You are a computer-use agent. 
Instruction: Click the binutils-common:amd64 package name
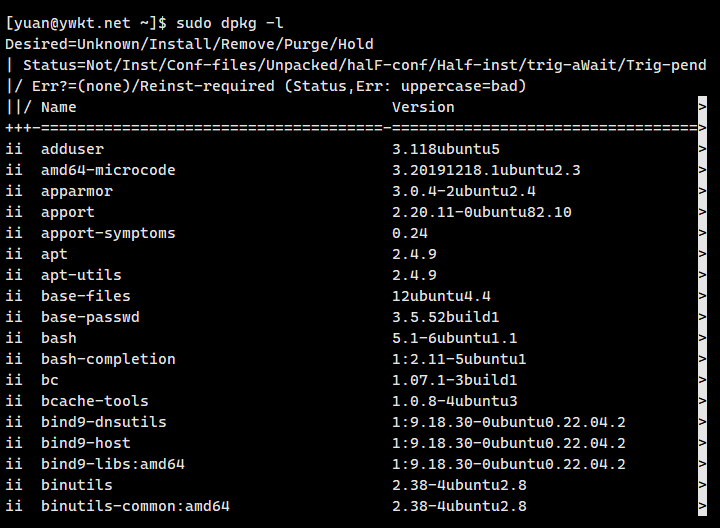135,506
